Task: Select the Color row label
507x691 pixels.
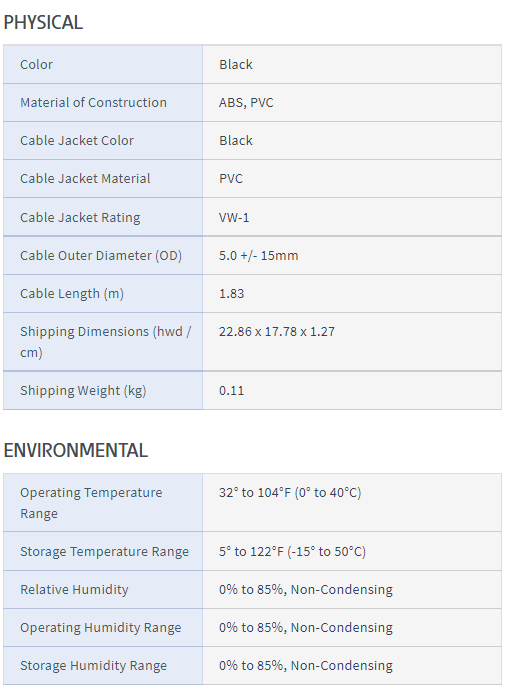Action: (x=36, y=64)
